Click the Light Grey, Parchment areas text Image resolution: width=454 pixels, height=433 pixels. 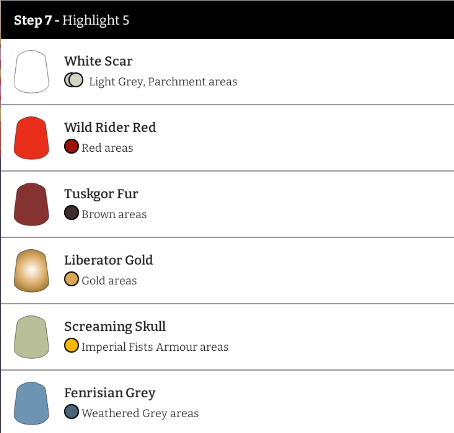pos(163,82)
